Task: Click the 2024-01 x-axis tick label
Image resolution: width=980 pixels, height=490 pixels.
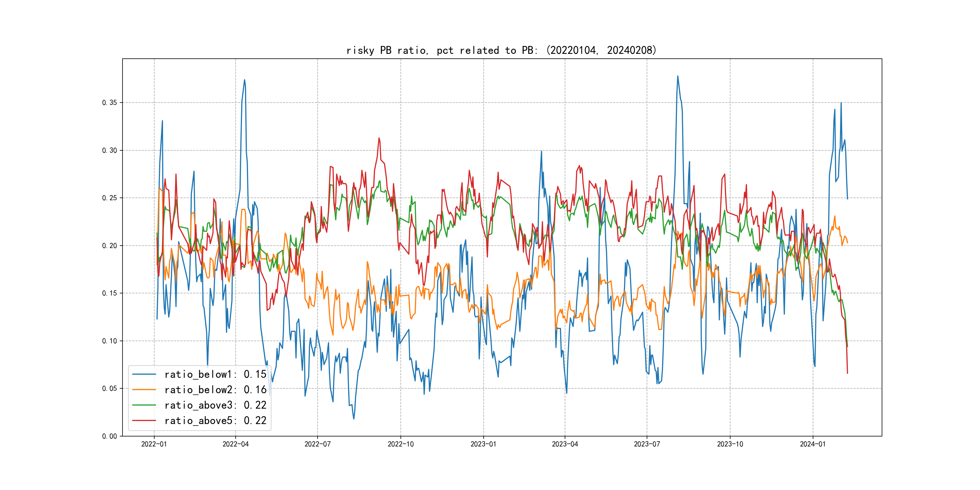Action: [813, 444]
